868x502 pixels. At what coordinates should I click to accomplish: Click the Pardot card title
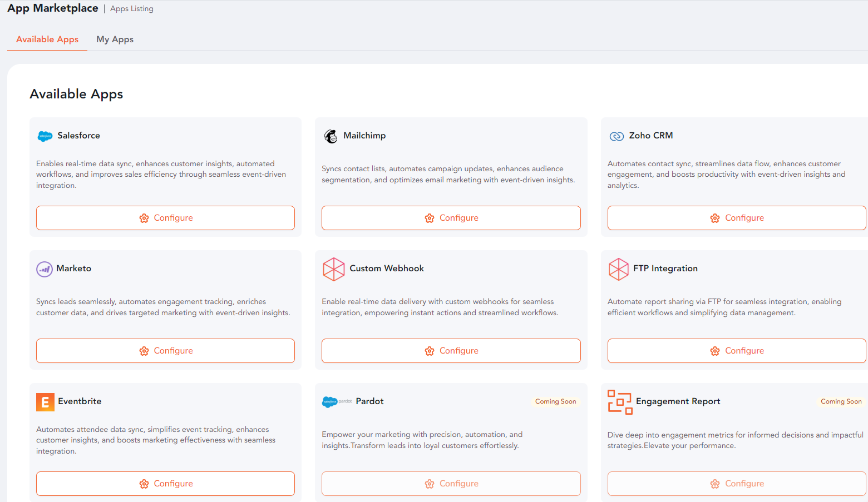(x=370, y=401)
